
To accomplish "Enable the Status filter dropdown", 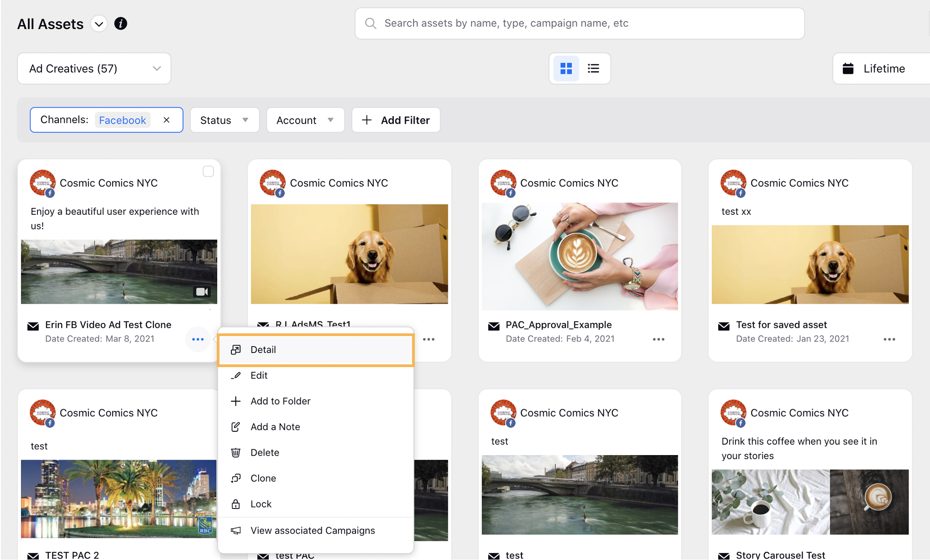I will pos(225,119).
